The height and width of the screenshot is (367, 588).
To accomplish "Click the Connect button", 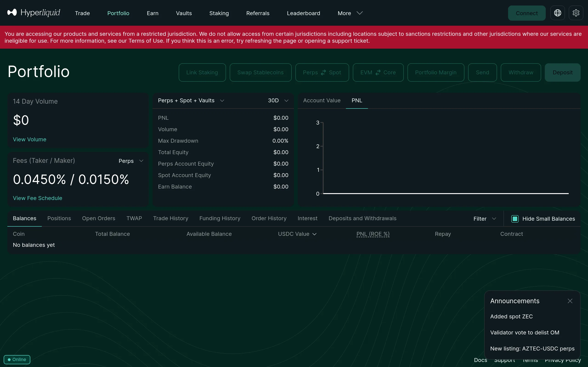I will point(526,13).
